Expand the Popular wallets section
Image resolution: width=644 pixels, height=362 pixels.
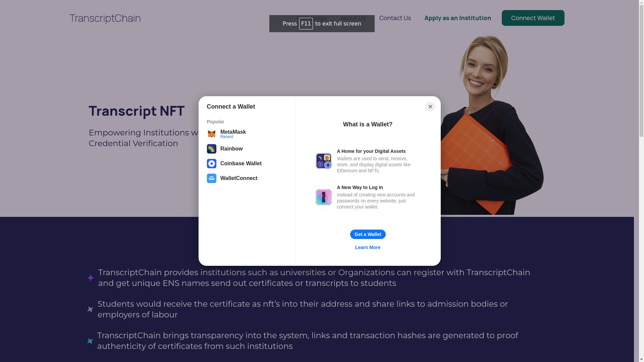(215, 122)
